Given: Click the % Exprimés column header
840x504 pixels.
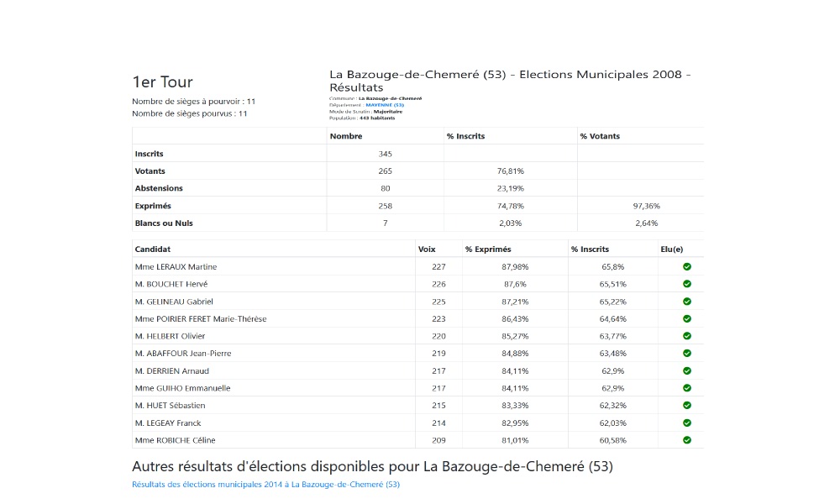Looking at the screenshot, I should 488,249.
